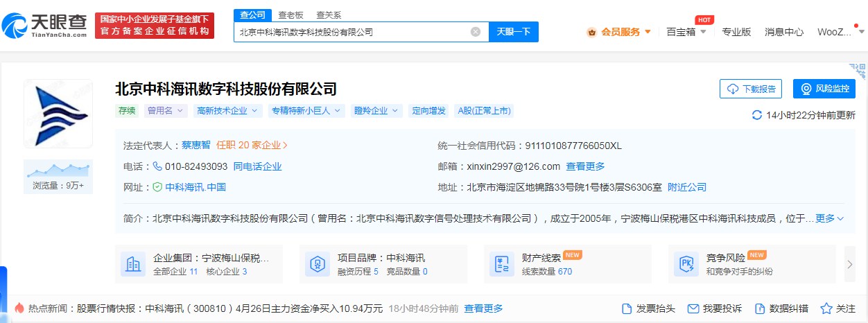Viewport: 868px width, 323px height.
Task: Open the company logo thumbnail
Action: (58, 114)
